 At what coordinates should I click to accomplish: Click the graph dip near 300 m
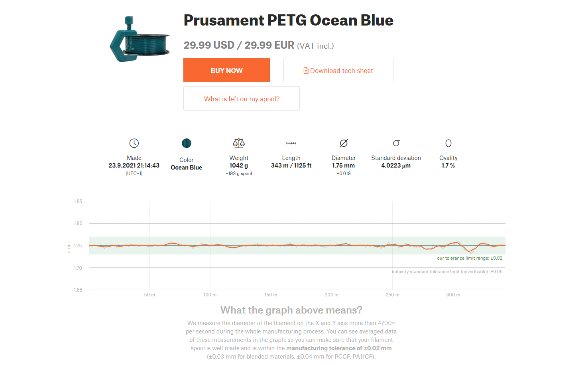point(471,251)
